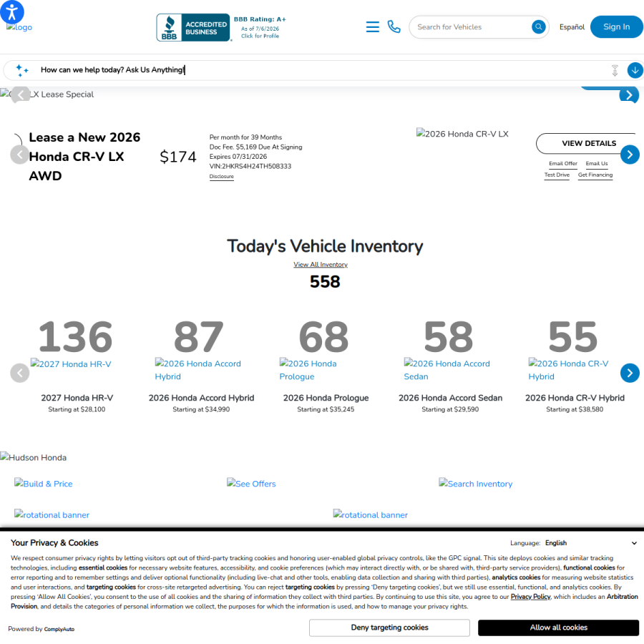Open the 2026 Honda Accord Sedan image
Image resolution: width=644 pixels, height=644 pixels.
point(447,370)
